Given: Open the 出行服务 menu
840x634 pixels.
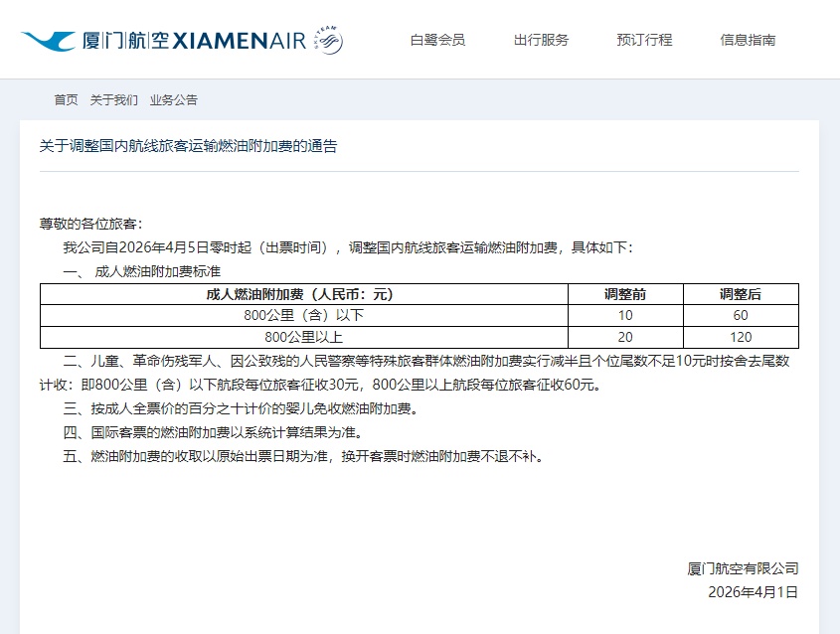Looking at the screenshot, I should click(539, 40).
